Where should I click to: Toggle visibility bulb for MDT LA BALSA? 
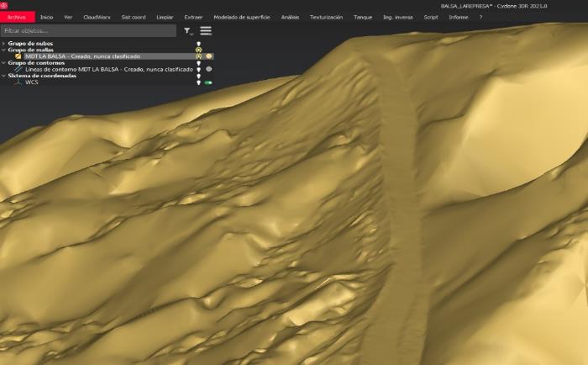199,56
